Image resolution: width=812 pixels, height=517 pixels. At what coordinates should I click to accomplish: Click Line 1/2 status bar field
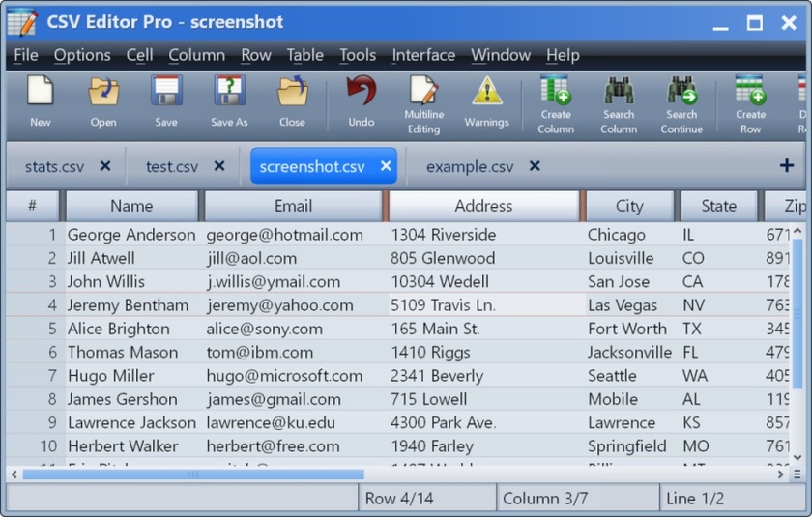(733, 499)
